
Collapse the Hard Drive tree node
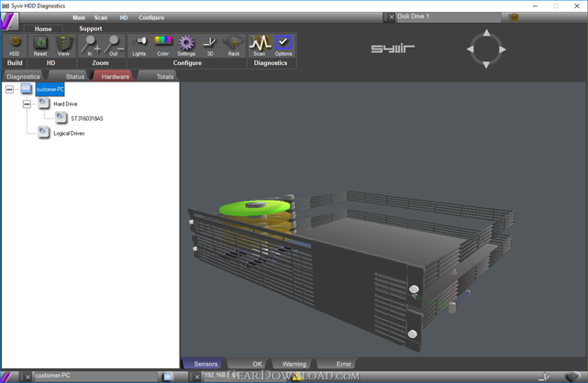(x=27, y=104)
